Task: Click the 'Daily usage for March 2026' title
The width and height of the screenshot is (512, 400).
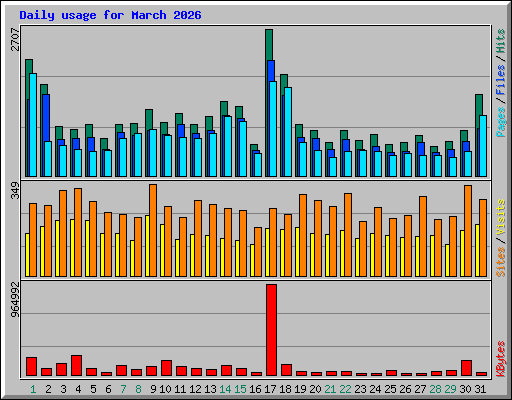Action: tap(110, 15)
